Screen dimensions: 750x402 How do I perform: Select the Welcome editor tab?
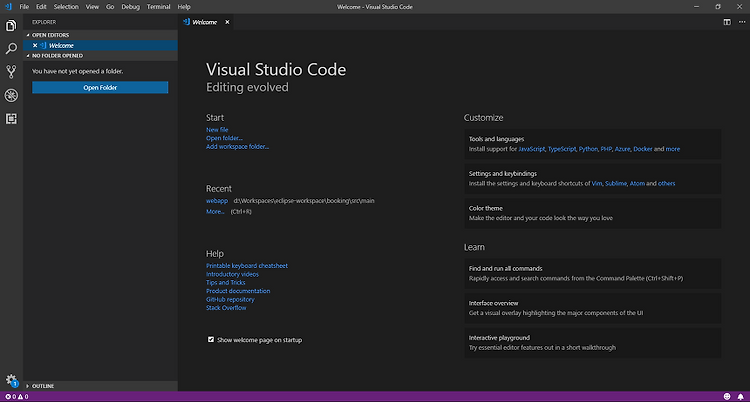tap(205, 22)
